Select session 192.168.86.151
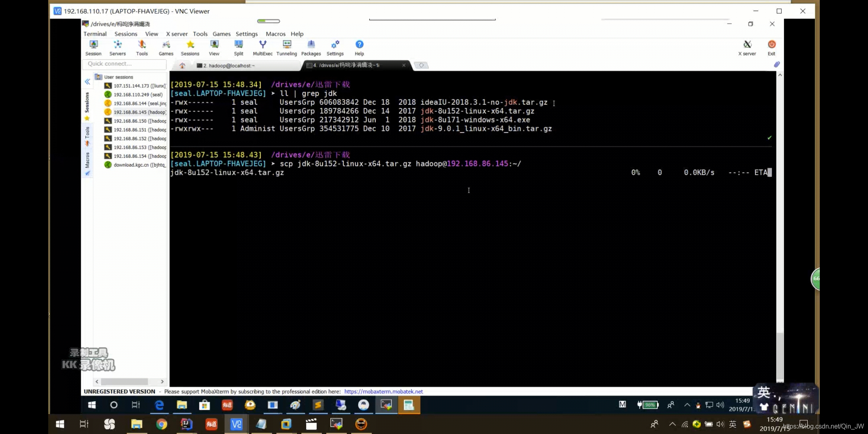This screenshot has width=868, height=434. coord(135,130)
